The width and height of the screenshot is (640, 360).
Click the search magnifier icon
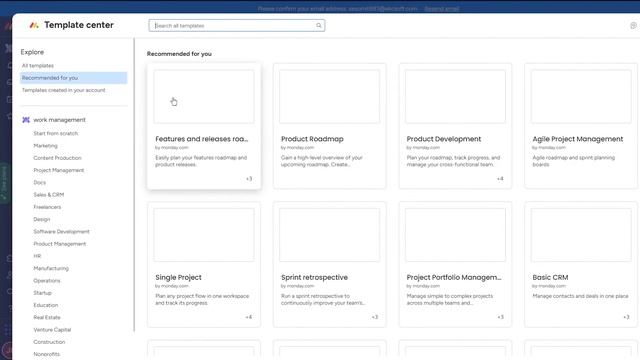pyautogui.click(x=319, y=26)
